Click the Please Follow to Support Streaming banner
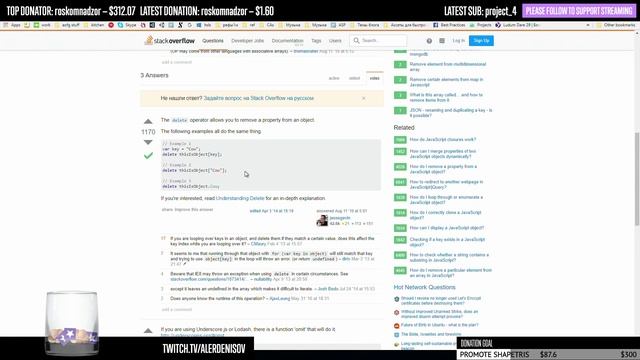Viewport: 640px width, 360px height. pyautogui.click(x=579, y=11)
